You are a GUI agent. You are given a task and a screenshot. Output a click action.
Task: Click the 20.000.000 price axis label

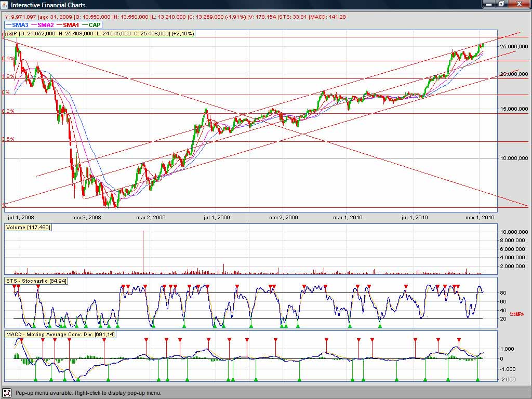click(x=514, y=74)
